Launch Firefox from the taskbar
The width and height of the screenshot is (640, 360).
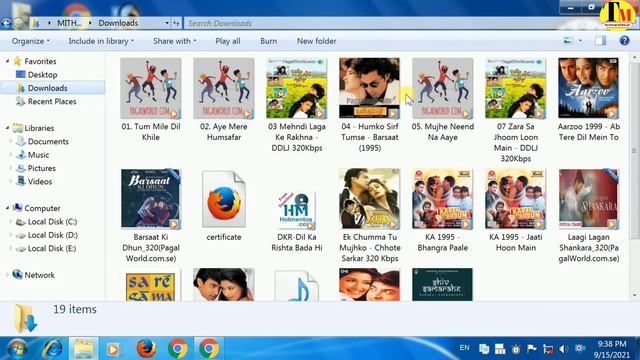coord(146,349)
